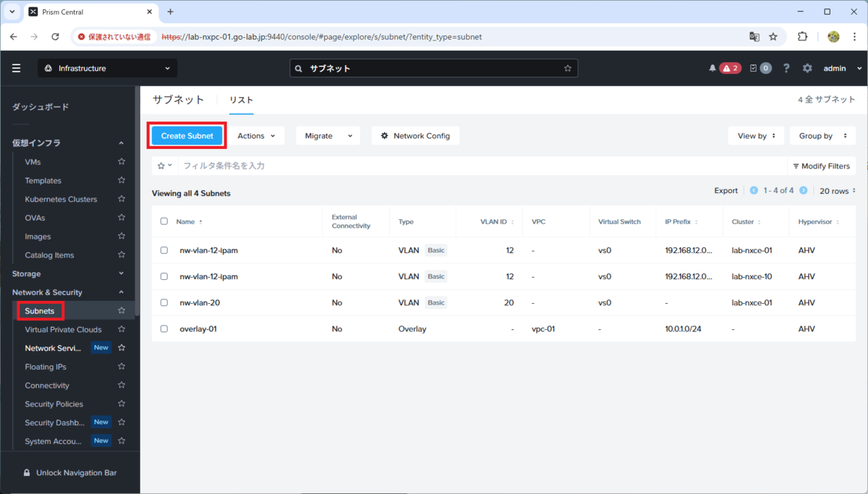Open the View by dropdown

[x=756, y=135]
